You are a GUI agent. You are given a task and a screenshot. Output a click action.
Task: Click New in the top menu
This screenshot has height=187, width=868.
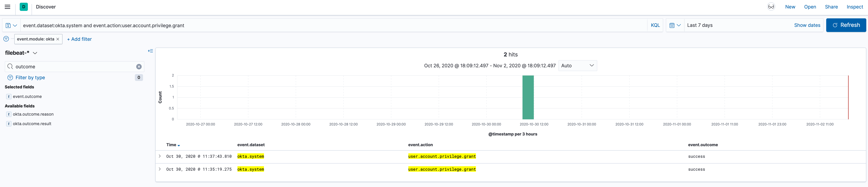[x=790, y=6]
